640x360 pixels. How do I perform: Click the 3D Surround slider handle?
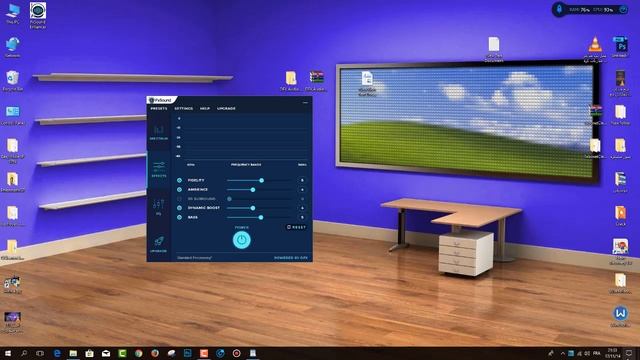click(x=229, y=199)
